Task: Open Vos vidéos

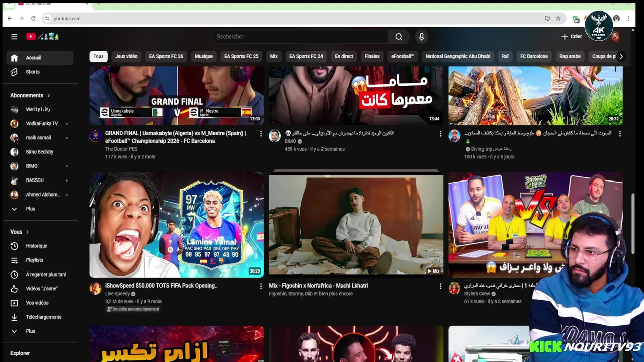Action: pos(40,303)
